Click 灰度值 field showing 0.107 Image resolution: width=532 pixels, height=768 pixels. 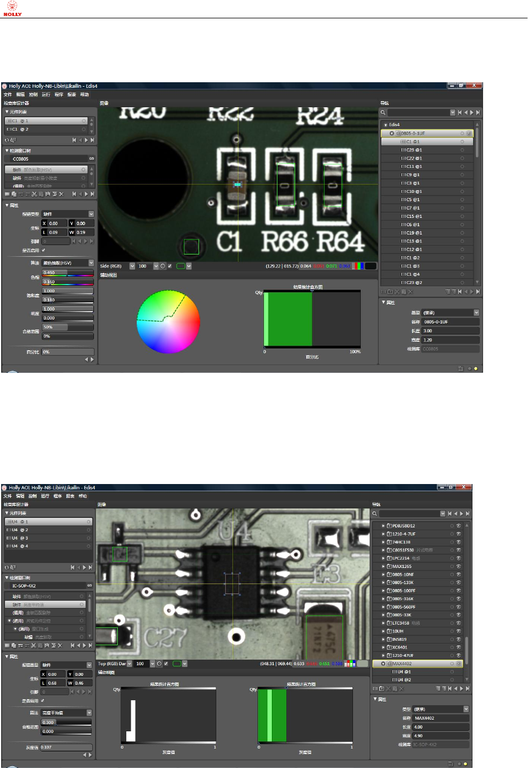coord(66,747)
